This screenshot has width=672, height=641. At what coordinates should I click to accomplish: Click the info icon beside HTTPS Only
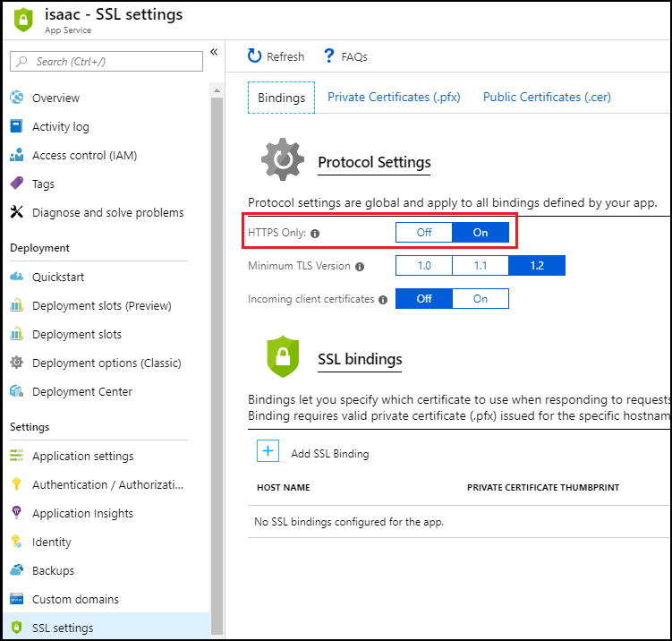click(x=315, y=234)
